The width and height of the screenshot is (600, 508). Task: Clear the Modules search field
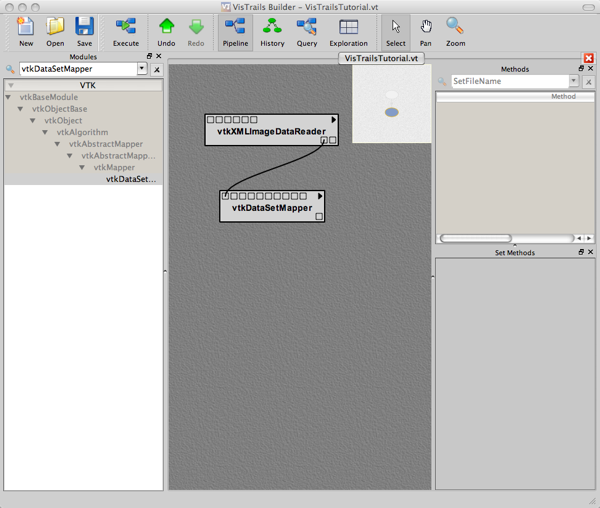pos(157,70)
